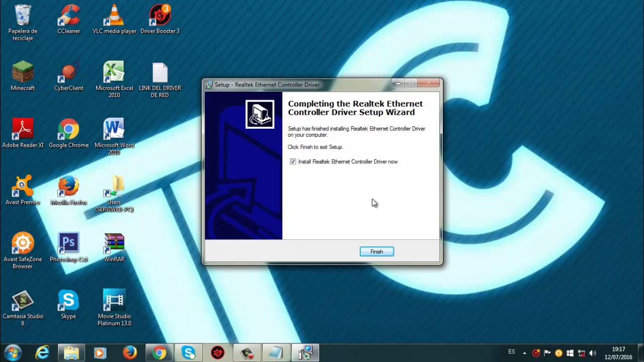This screenshot has width=644, height=362.
Task: Show hidden tray icons arrow
Action: click(x=525, y=353)
